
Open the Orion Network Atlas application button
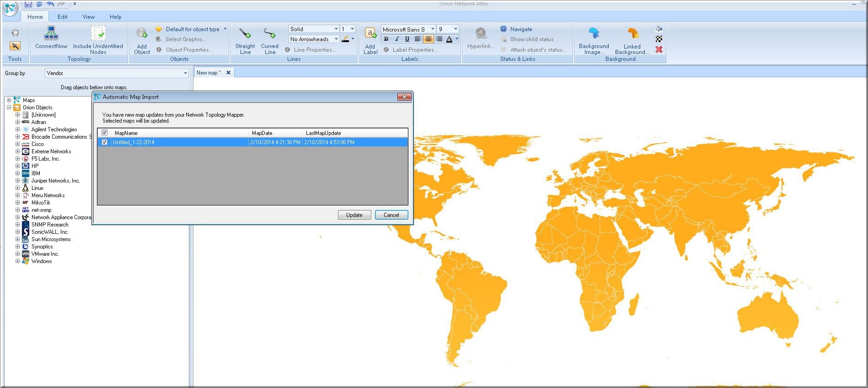coord(10,8)
